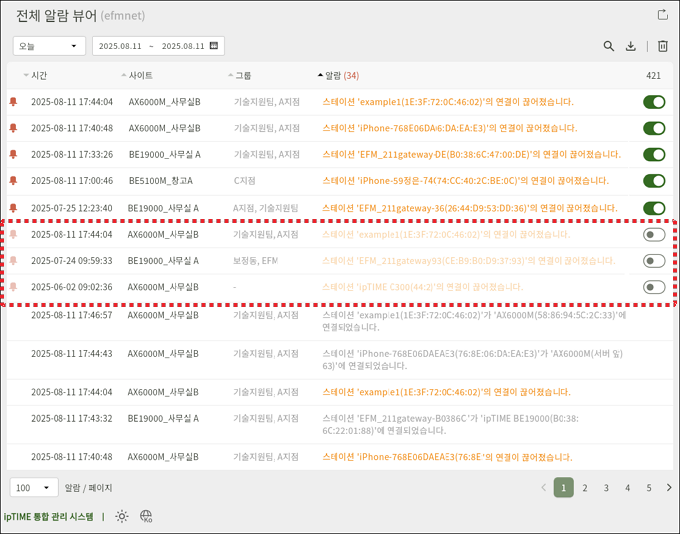The width and height of the screenshot is (680, 534).
Task: Click the download alarms icon
Action: [x=631, y=46]
